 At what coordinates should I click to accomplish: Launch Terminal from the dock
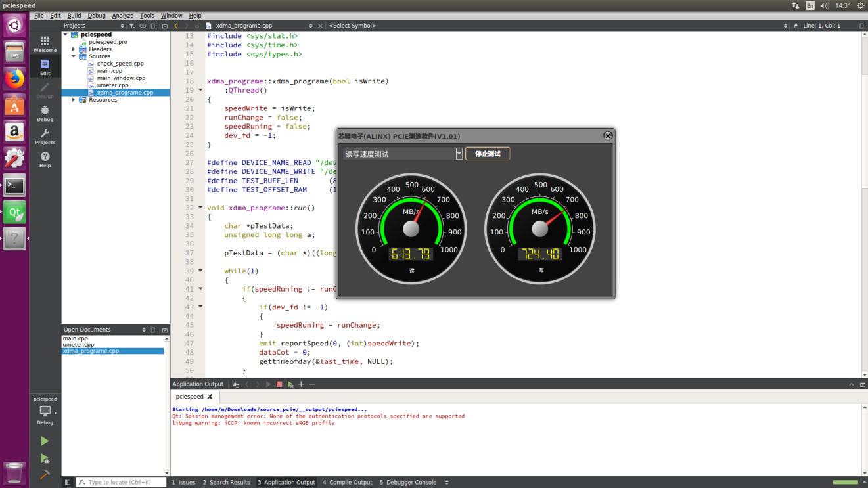coord(14,186)
